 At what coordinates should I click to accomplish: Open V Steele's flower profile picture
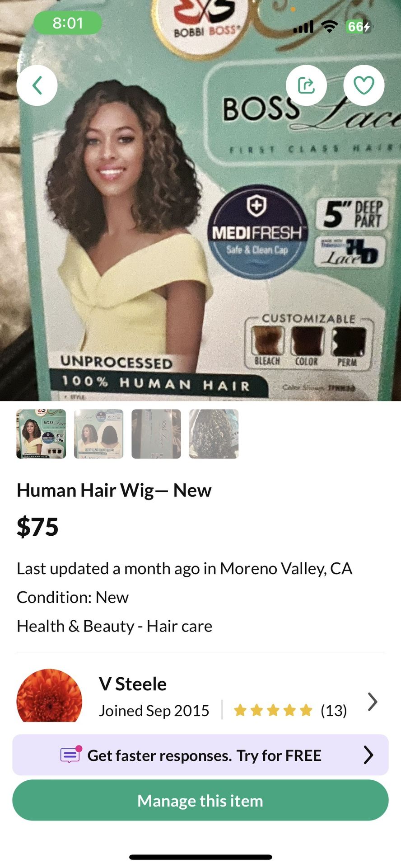[x=50, y=695]
